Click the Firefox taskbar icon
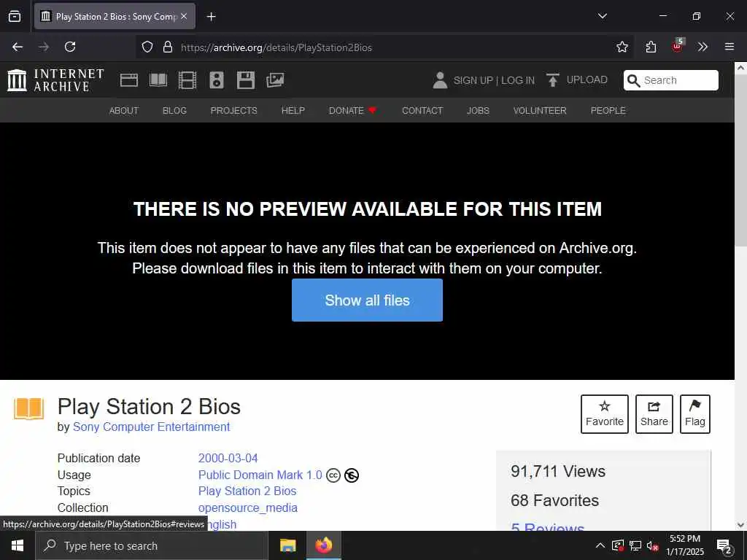This screenshot has width=747, height=560. (x=323, y=545)
